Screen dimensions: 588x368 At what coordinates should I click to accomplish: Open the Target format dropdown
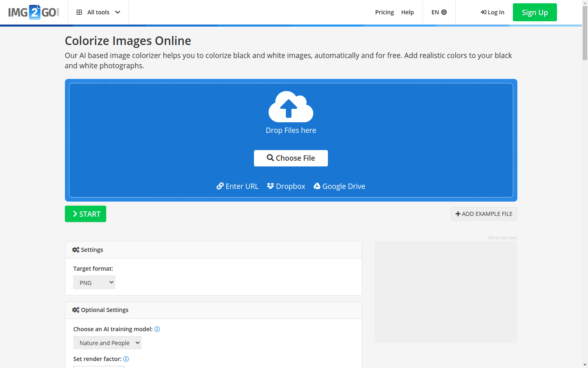coord(94,282)
